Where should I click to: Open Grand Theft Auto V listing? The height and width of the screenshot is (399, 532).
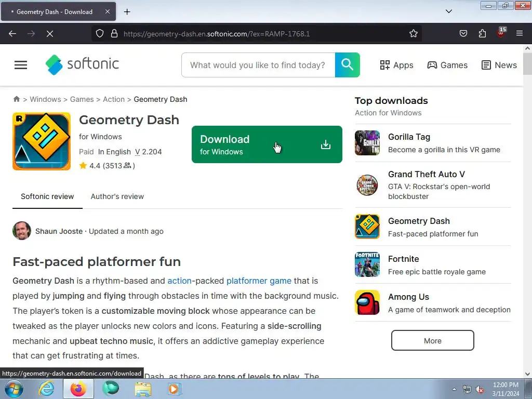[x=427, y=175]
